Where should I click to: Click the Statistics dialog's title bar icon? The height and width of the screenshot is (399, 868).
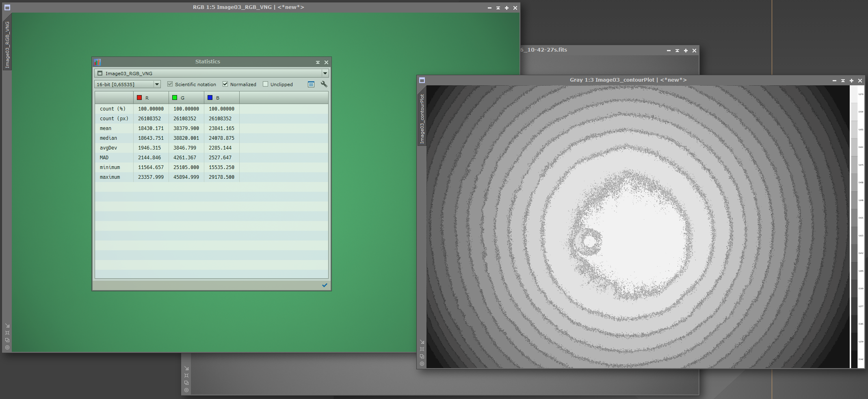pos(97,62)
